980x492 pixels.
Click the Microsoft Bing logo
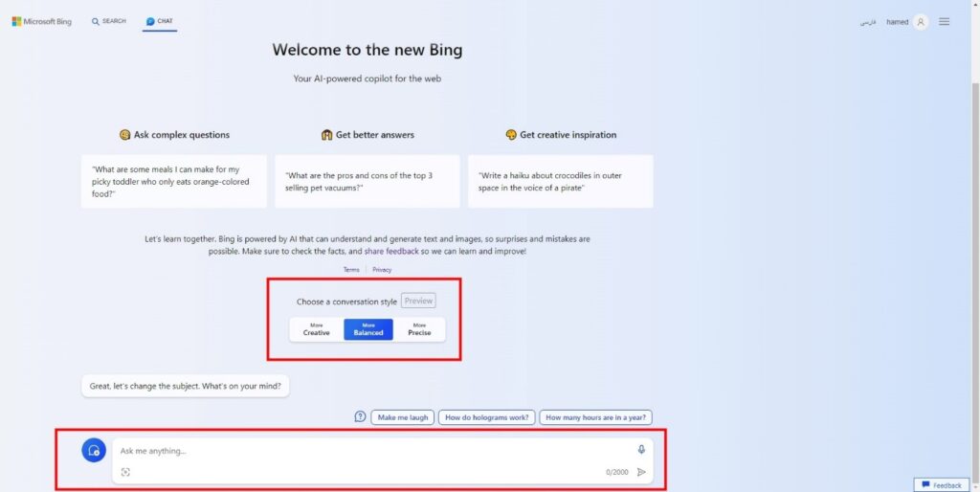tap(42, 22)
